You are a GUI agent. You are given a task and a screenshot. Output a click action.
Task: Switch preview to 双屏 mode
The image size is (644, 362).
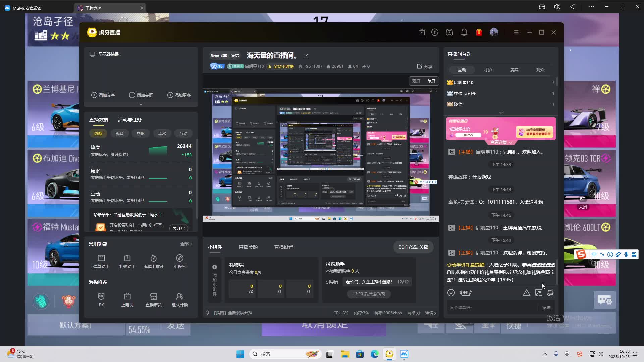click(x=416, y=81)
